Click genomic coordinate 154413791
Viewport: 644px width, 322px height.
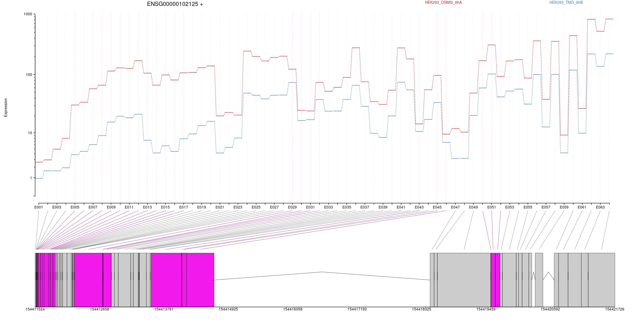[164, 309]
